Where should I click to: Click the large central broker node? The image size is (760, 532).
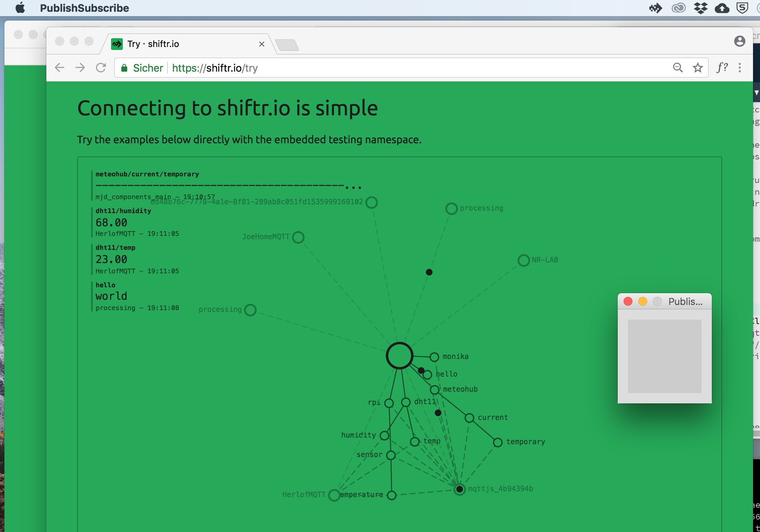pyautogui.click(x=399, y=356)
